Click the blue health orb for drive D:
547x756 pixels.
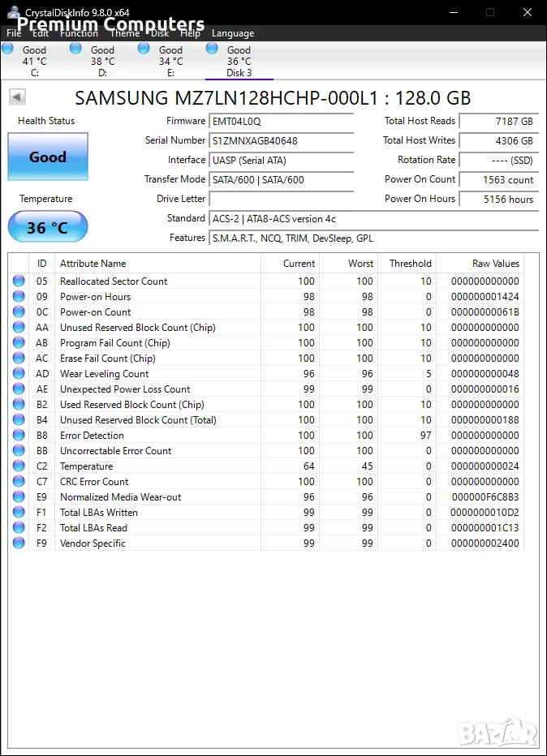(75, 48)
